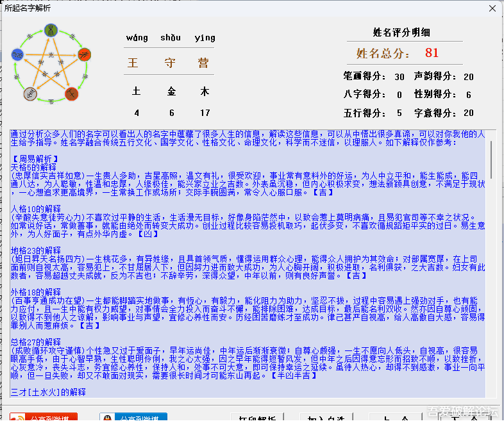Click the 八字得分 label
The width and height of the screenshot is (504, 435).
364,94
